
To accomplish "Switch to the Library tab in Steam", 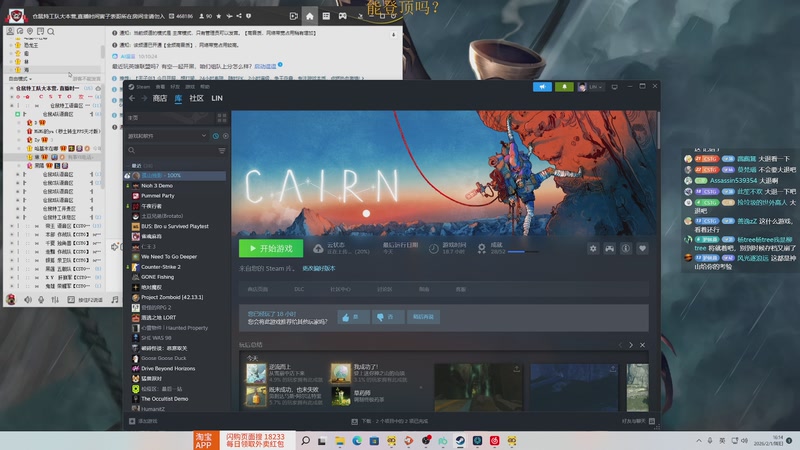I will (178, 98).
